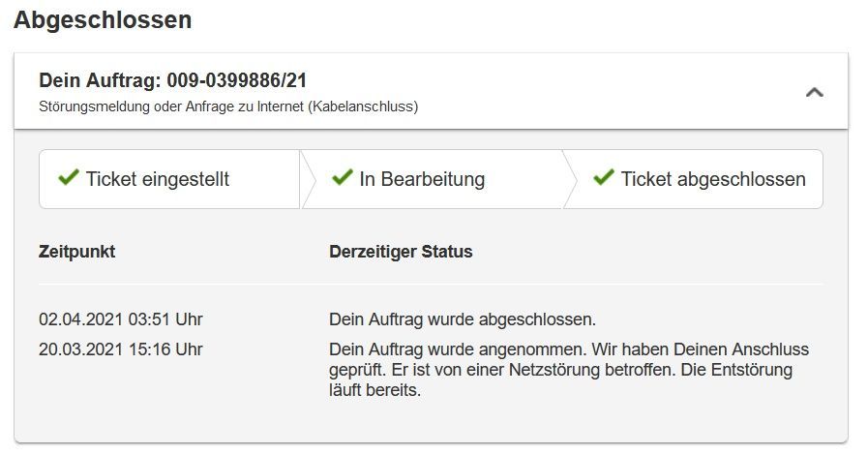Click the Zeitpunkt column header
Screen dimensions: 868x455
77,252
